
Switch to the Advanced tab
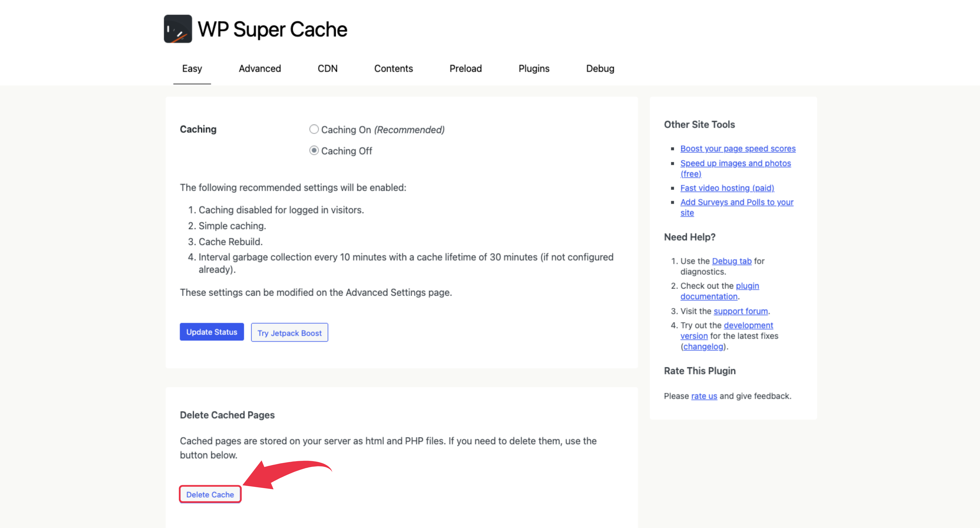[x=260, y=69]
